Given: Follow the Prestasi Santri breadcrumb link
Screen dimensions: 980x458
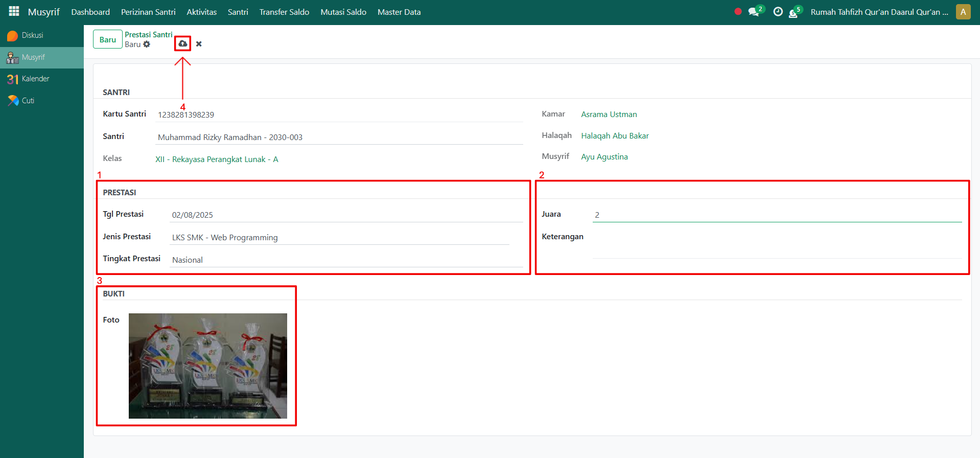Looking at the screenshot, I should click(x=149, y=35).
